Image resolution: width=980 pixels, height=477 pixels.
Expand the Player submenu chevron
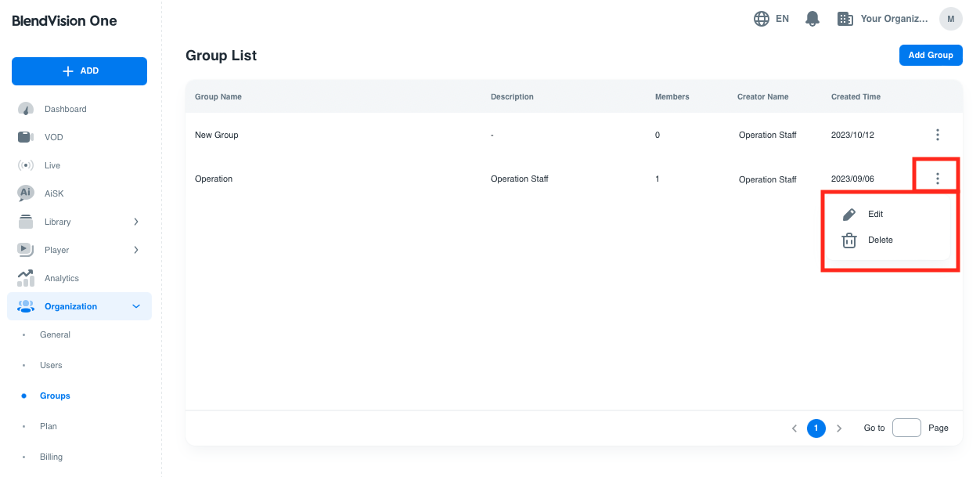point(136,250)
